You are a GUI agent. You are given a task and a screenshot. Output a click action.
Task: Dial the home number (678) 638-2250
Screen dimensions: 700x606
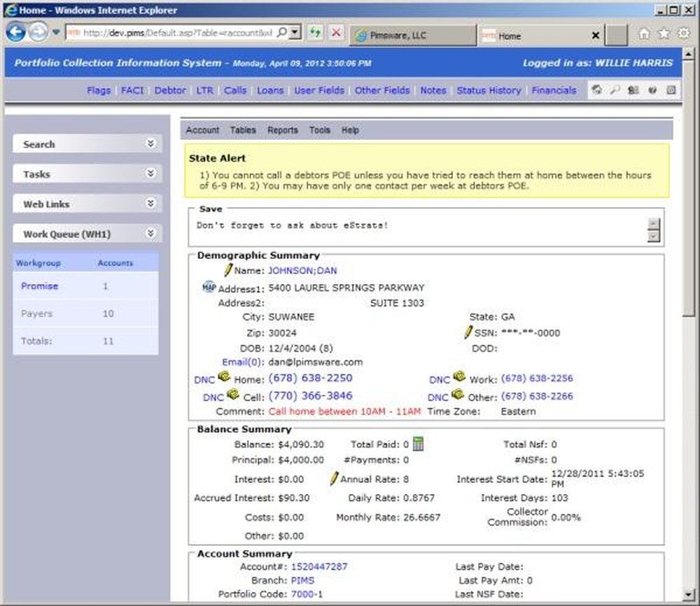310,378
